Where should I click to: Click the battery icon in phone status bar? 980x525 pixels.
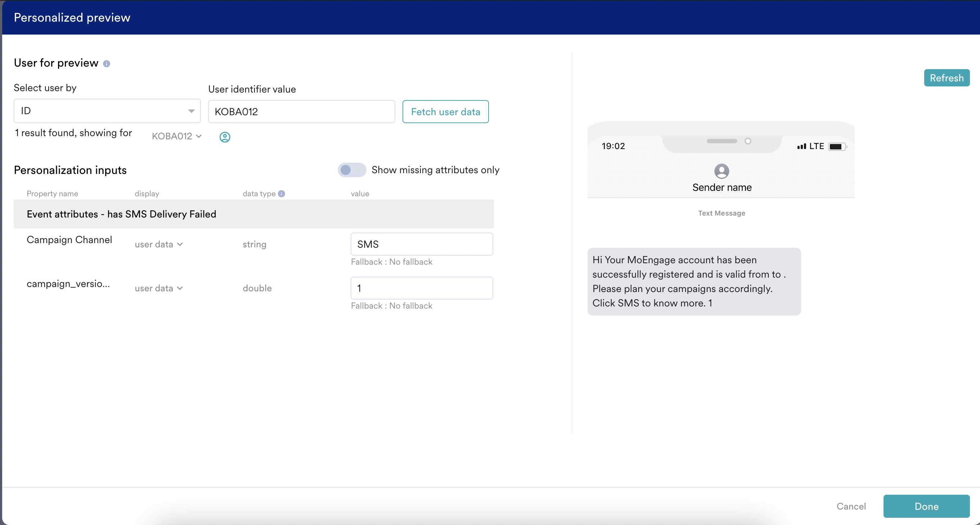click(837, 147)
